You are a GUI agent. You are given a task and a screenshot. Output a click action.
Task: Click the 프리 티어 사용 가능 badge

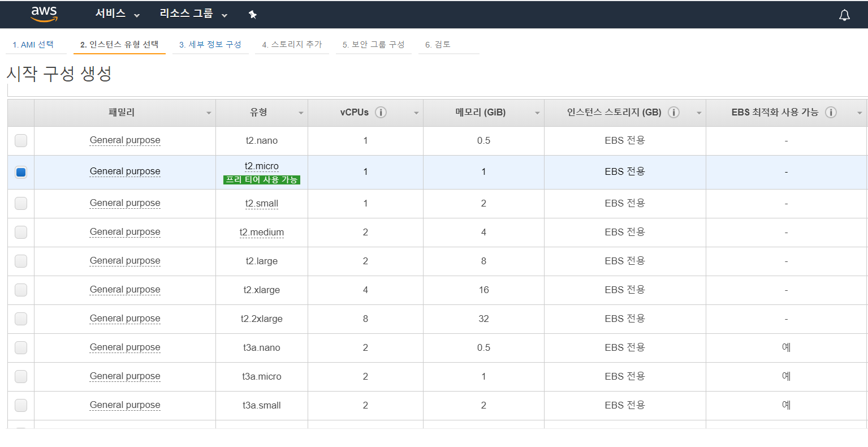[x=262, y=180]
